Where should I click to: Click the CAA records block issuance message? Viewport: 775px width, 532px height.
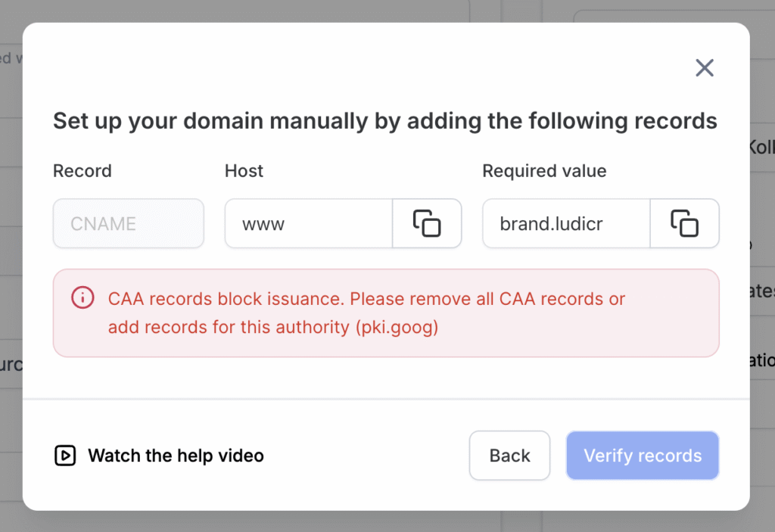click(x=366, y=299)
